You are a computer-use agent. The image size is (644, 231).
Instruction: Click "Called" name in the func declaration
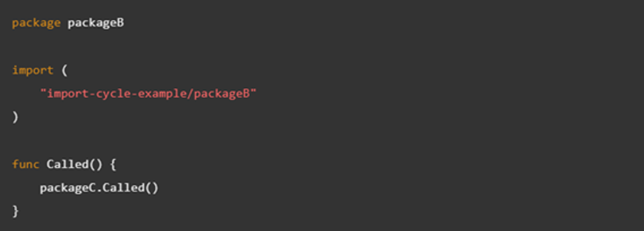(68, 164)
